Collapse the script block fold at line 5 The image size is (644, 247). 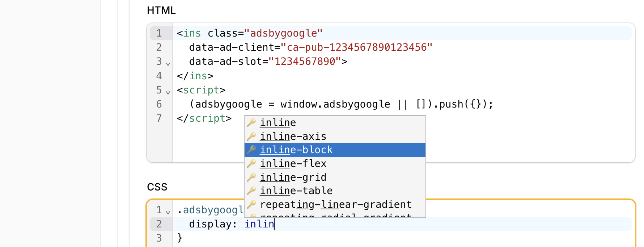click(x=168, y=92)
